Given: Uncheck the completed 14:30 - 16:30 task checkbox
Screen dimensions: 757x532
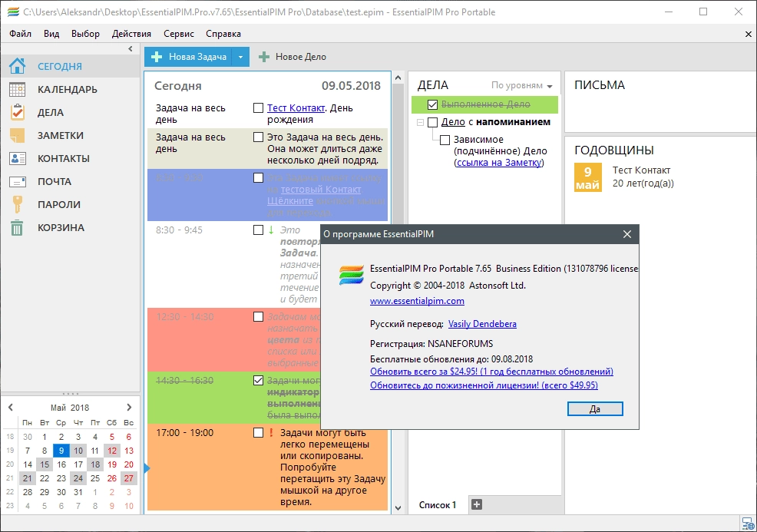Looking at the screenshot, I should [258, 381].
